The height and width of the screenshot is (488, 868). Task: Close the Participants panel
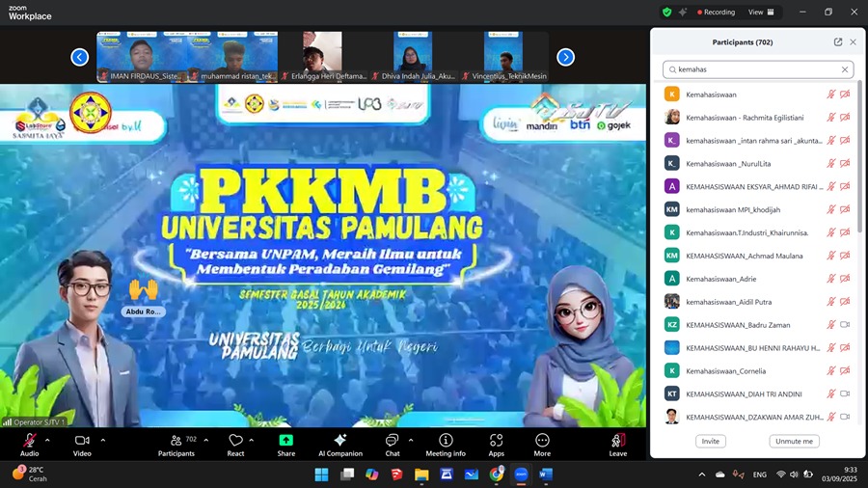[854, 42]
